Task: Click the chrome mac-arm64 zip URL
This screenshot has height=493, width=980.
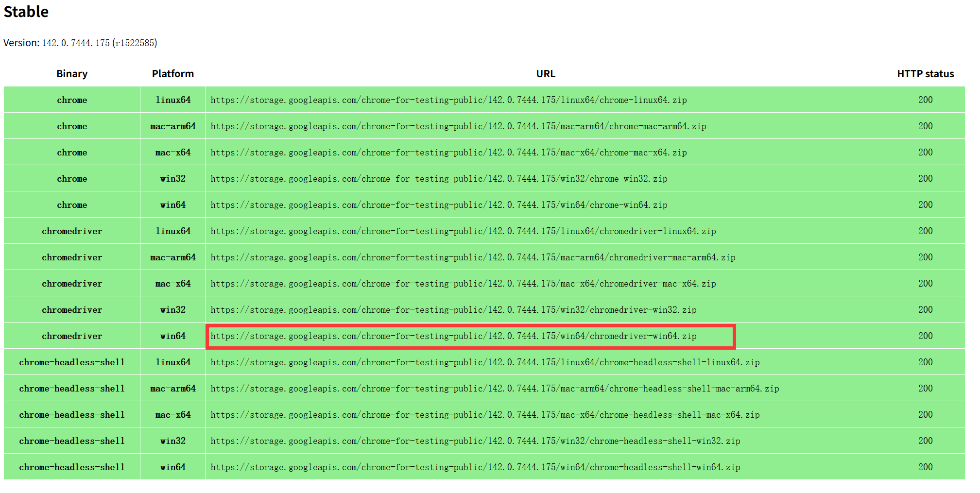Action: (x=458, y=126)
